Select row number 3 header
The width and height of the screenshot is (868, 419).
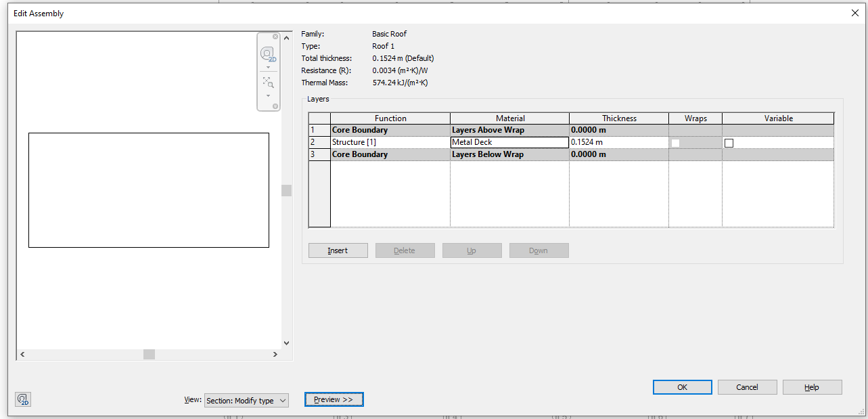click(319, 154)
